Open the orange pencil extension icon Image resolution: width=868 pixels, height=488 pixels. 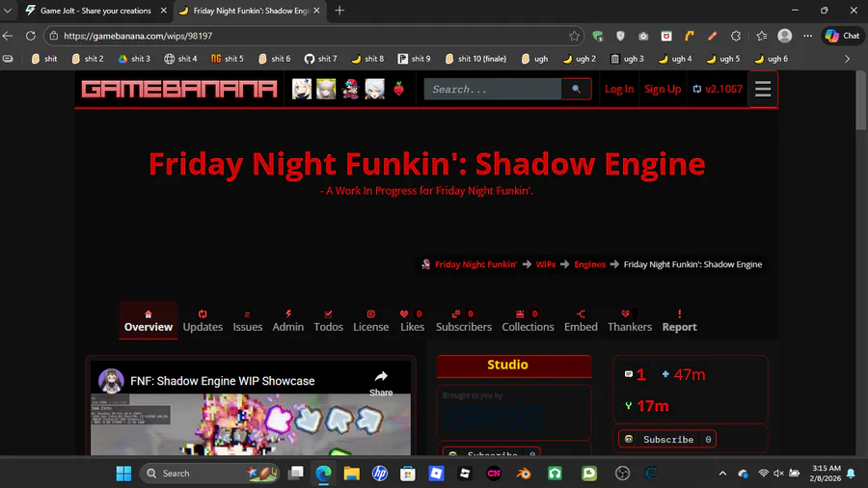click(x=713, y=36)
